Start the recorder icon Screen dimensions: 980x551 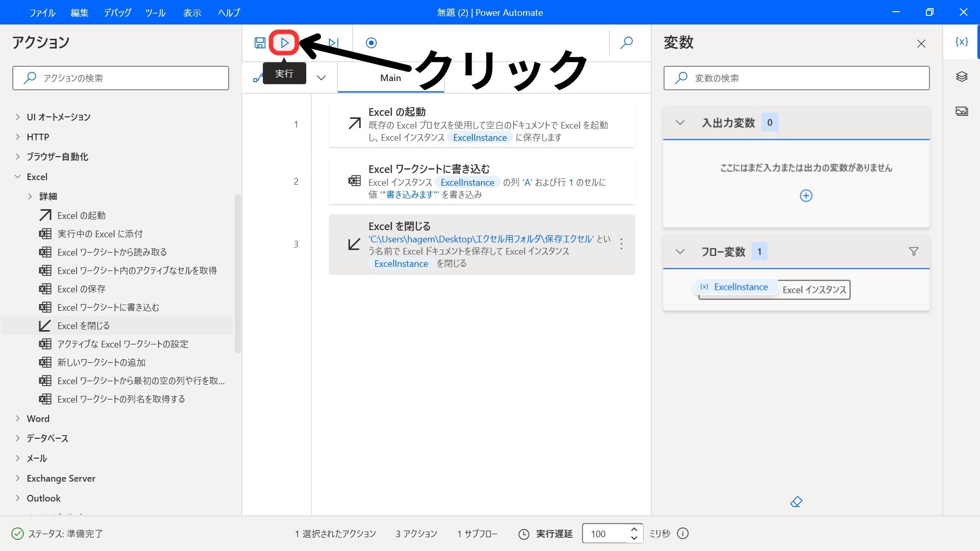[371, 43]
